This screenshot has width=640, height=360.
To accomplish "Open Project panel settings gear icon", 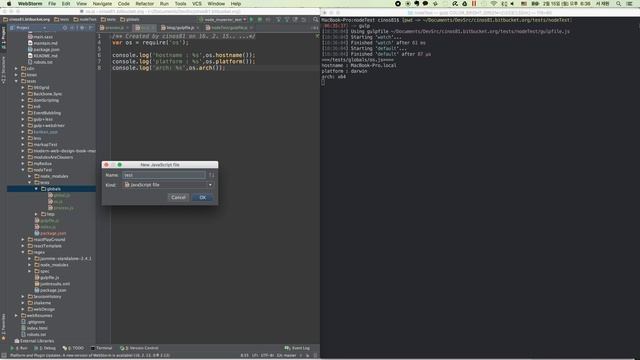I will coord(82,28).
